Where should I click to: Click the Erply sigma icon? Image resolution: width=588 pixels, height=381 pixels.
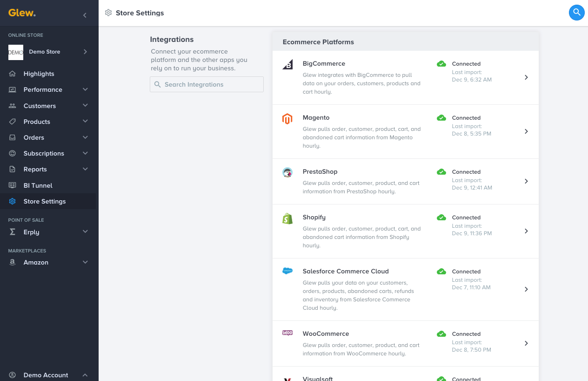[13, 232]
